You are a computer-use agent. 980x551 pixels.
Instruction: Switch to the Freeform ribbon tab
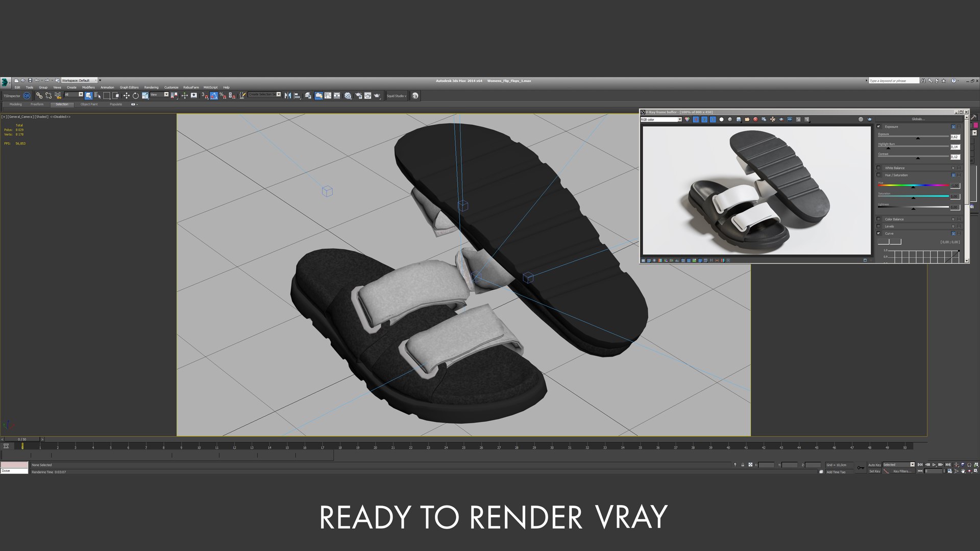click(37, 104)
